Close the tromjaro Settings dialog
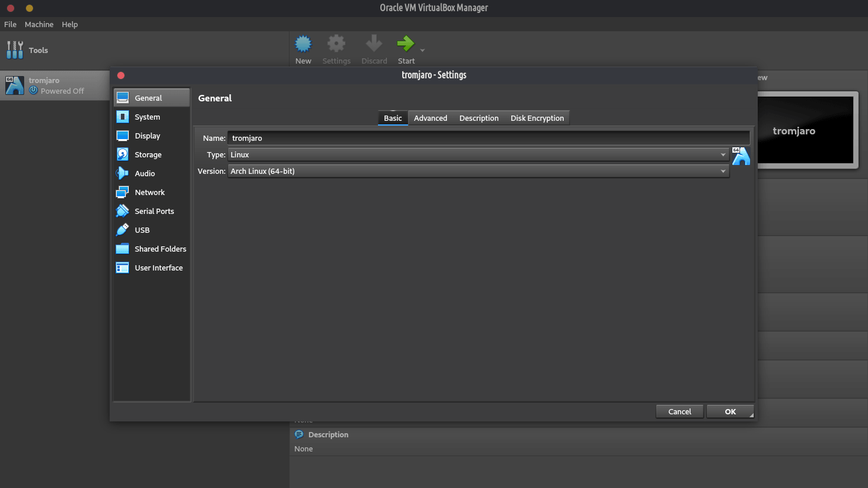The image size is (868, 488). (121, 75)
